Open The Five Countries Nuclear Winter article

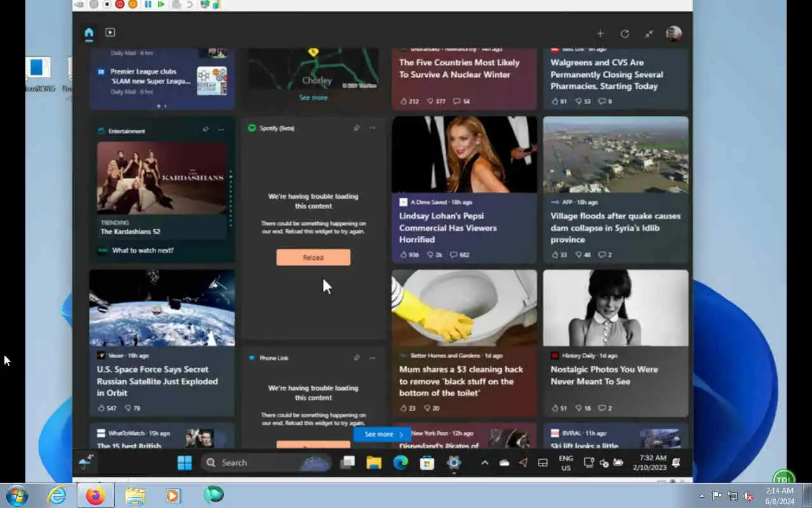coord(459,68)
